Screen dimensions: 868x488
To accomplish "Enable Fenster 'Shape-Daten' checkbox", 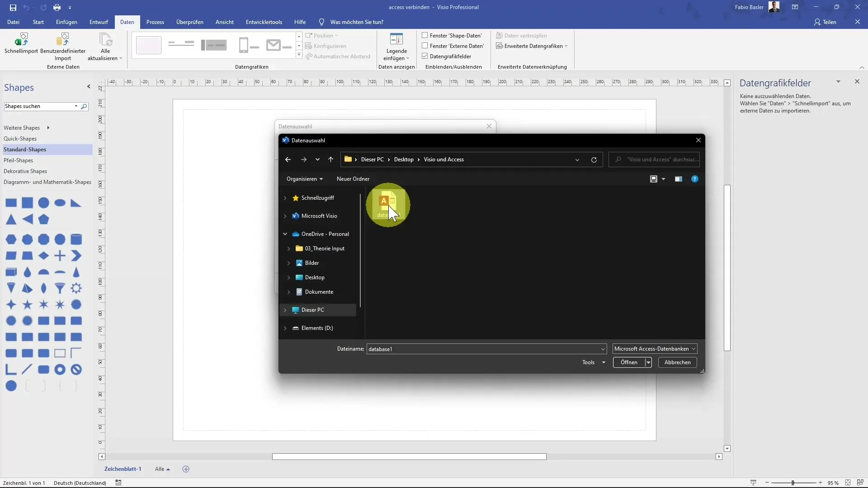I will point(425,35).
